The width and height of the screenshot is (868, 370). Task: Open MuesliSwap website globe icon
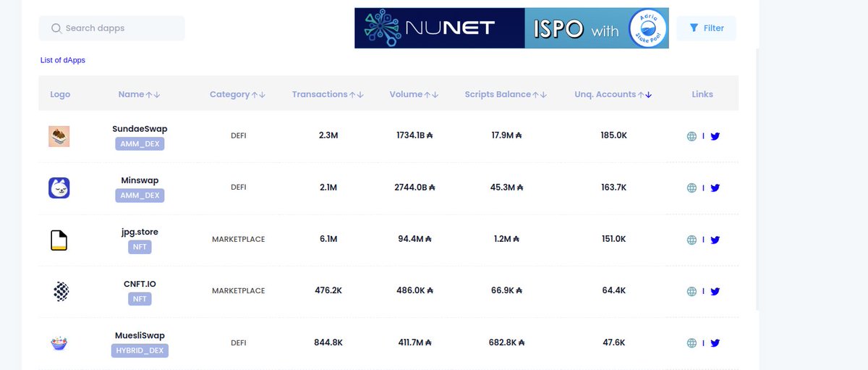pos(692,343)
